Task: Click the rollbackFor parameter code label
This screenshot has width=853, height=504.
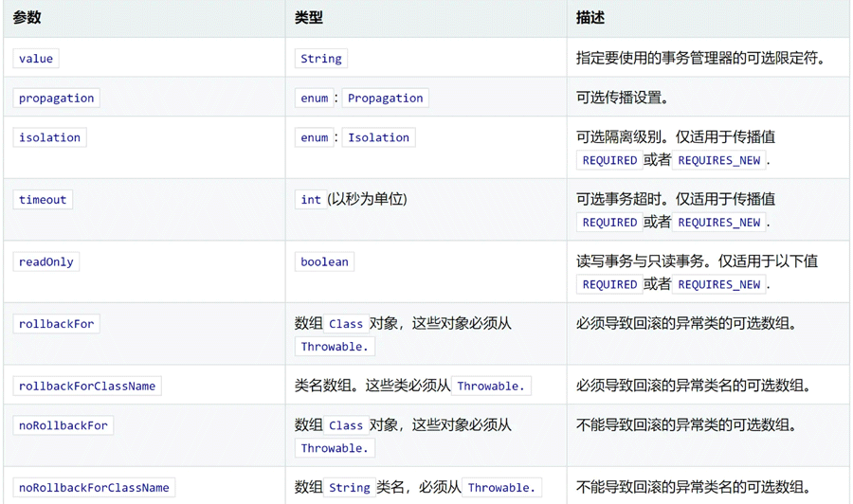Action: 57,324
